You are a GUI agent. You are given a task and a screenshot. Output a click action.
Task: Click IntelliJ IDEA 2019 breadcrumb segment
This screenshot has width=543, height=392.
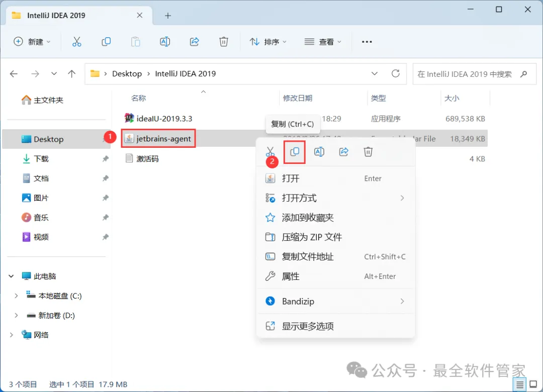[x=185, y=74]
